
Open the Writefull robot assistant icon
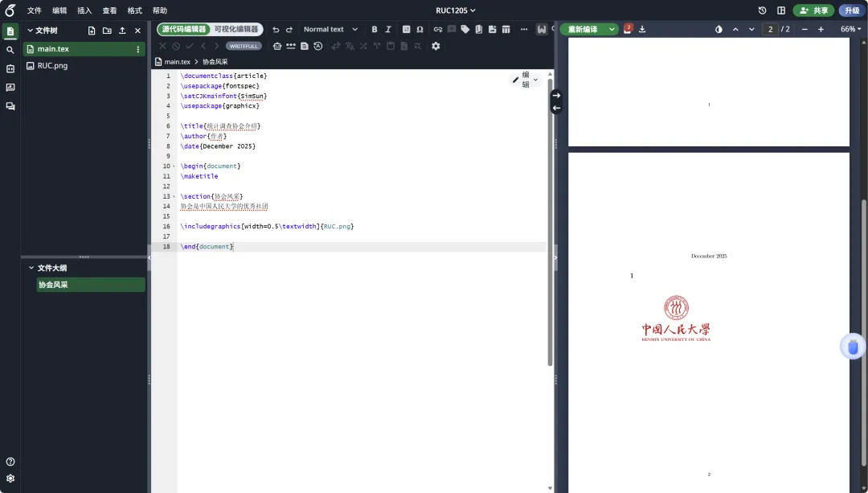277,47
